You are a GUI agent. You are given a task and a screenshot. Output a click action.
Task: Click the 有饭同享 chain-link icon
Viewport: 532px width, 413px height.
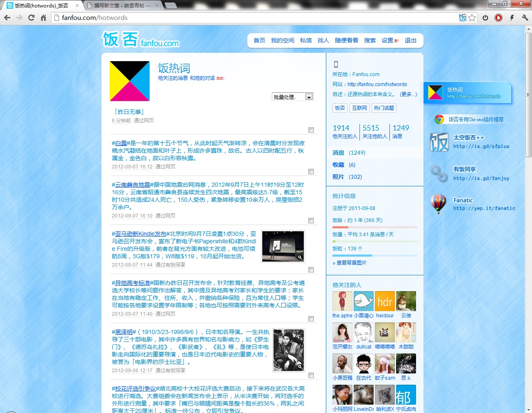439,174
